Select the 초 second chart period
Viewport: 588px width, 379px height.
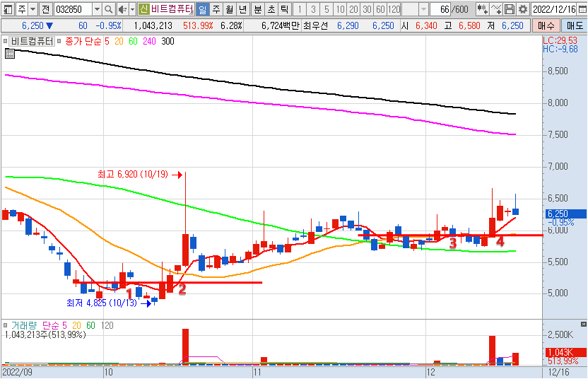271,9
